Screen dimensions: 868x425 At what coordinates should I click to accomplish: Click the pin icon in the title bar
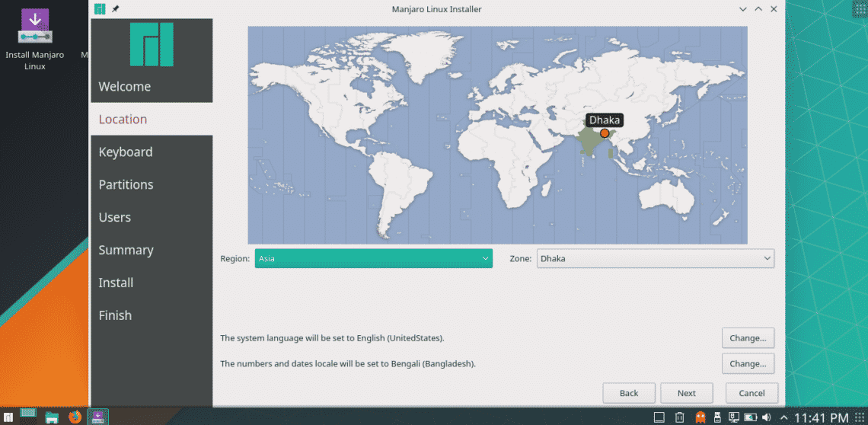click(115, 9)
